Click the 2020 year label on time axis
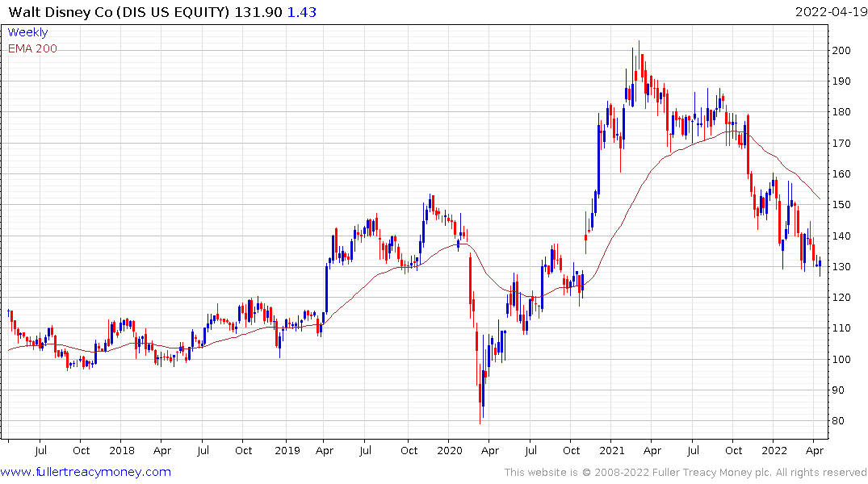868x484 pixels. [450, 450]
